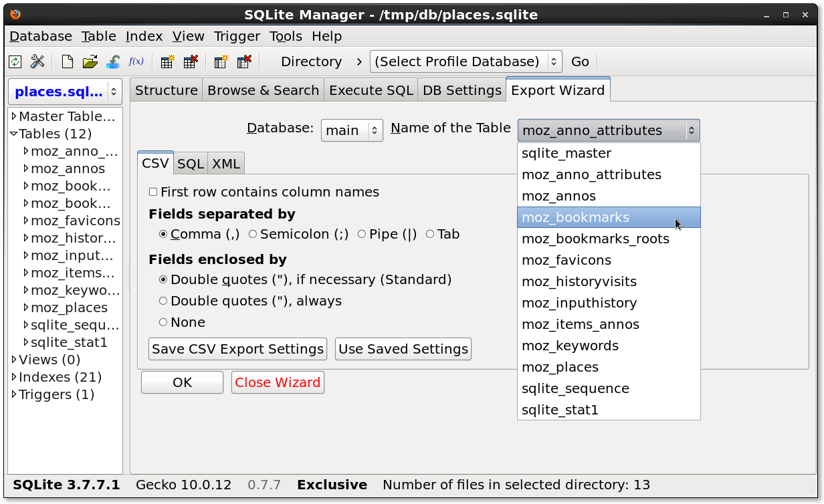Expand the Master Table tree node

click(14, 116)
